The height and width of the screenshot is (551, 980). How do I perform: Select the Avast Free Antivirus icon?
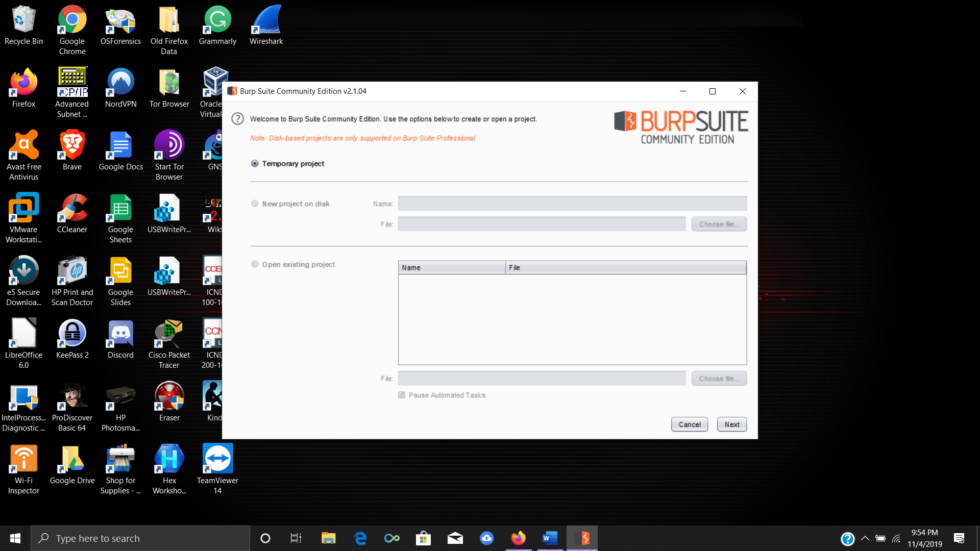point(23,156)
